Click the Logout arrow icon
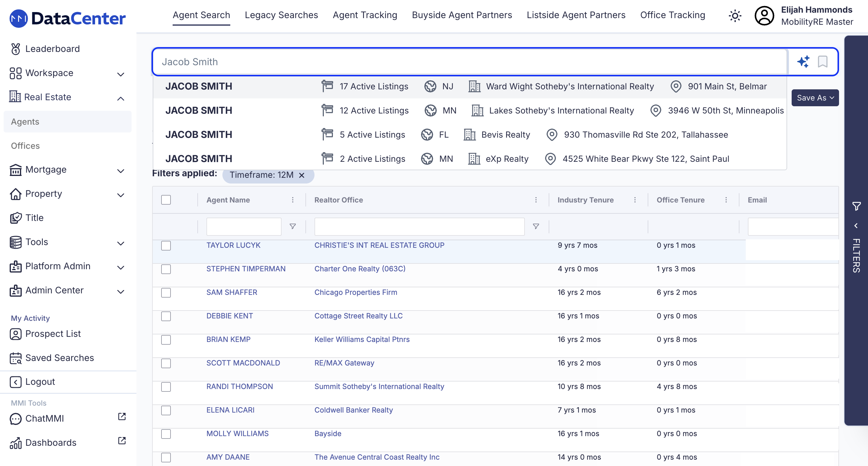The height and width of the screenshot is (466, 868). pos(15,382)
